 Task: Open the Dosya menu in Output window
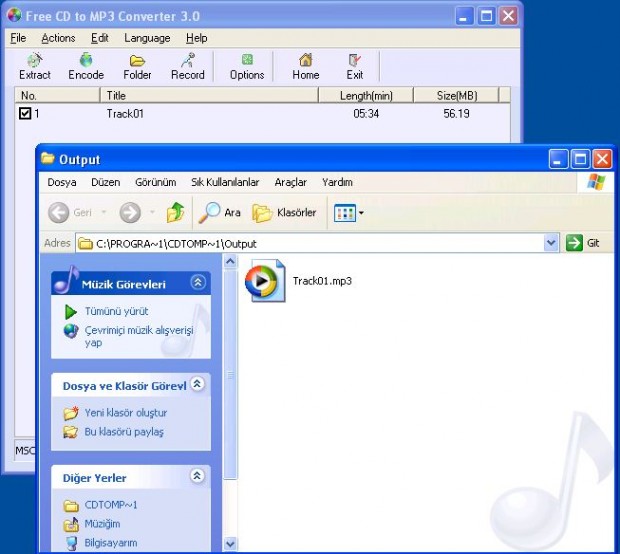coord(62,182)
